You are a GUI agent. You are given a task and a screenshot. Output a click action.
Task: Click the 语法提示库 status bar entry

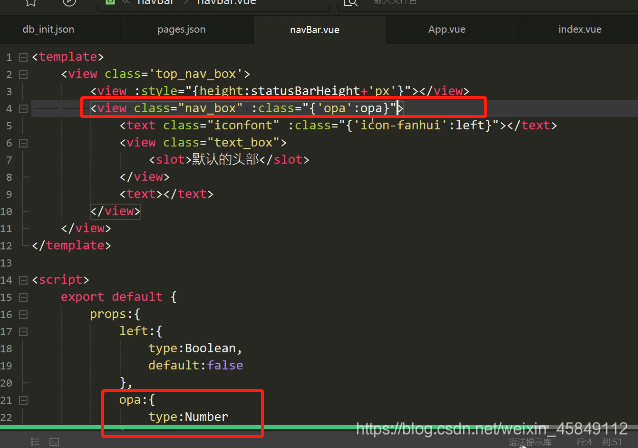(x=530, y=442)
